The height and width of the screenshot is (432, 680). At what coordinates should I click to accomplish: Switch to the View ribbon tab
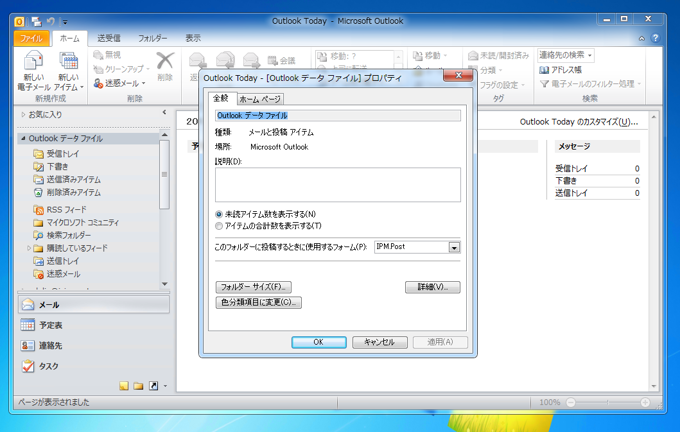tap(193, 38)
